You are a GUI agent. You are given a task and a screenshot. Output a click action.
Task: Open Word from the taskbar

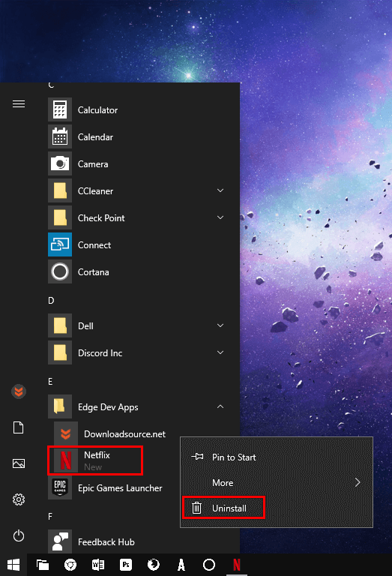98,565
